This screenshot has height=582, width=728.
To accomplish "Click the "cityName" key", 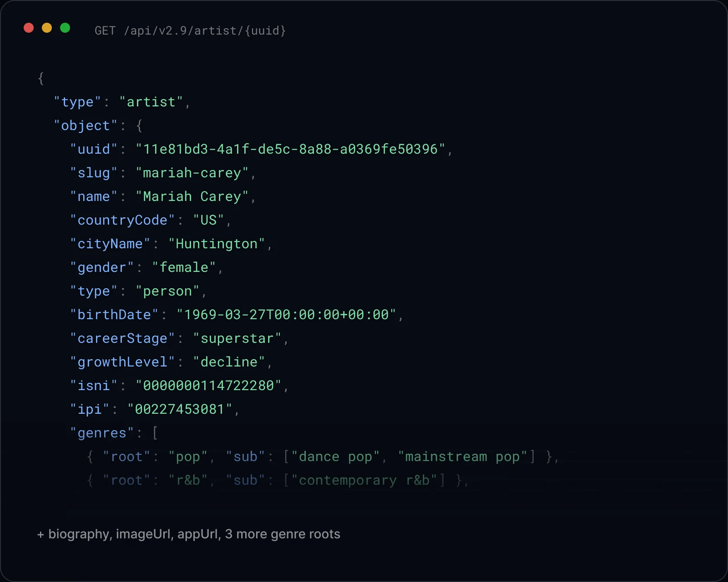I will point(110,244).
